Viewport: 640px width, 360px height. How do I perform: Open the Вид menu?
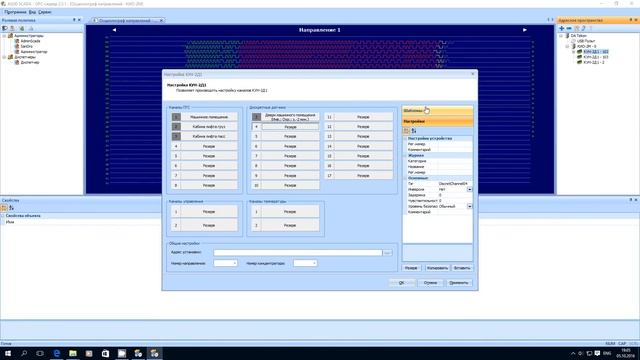[x=32, y=12]
